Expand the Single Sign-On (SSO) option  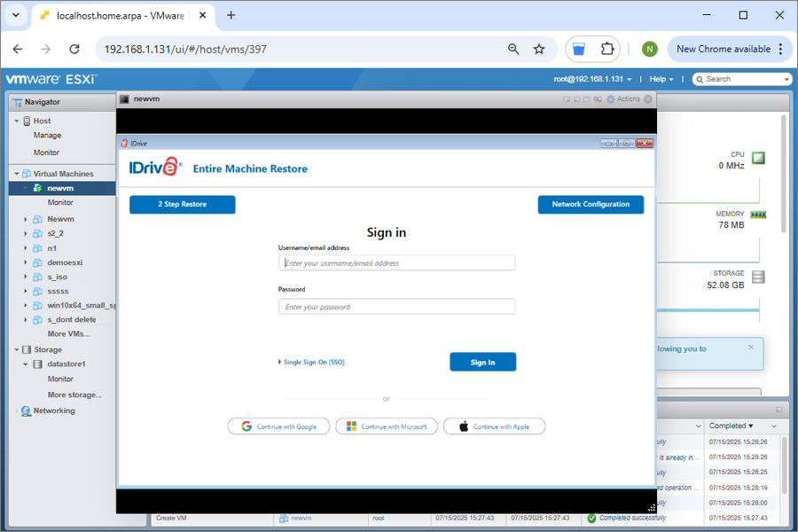click(311, 363)
